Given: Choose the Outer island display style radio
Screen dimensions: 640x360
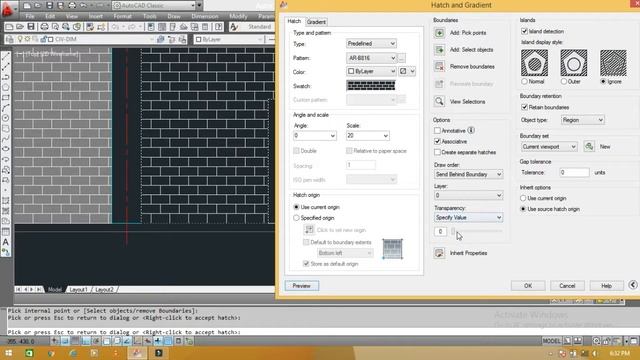Looking at the screenshot, I should pyautogui.click(x=564, y=82).
